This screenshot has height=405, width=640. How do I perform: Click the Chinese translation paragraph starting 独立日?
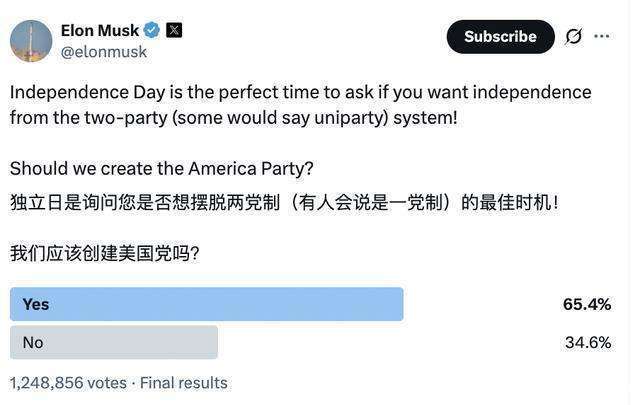284,202
